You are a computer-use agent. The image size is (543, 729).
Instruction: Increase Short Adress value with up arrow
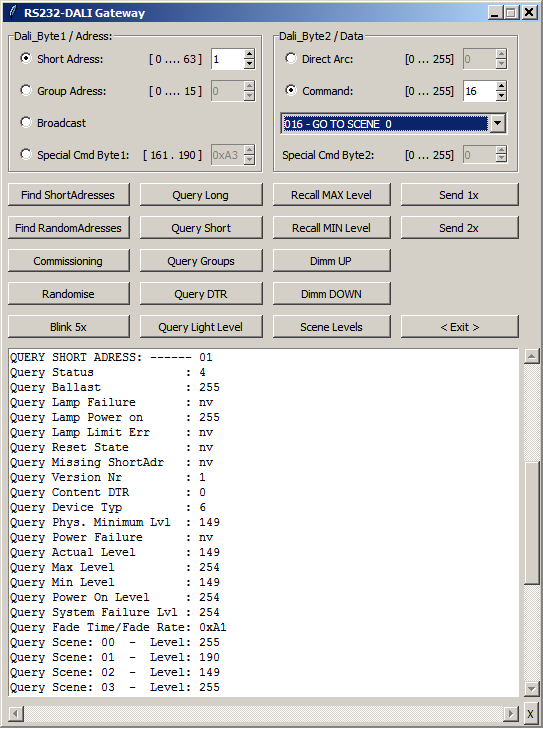(x=249, y=54)
